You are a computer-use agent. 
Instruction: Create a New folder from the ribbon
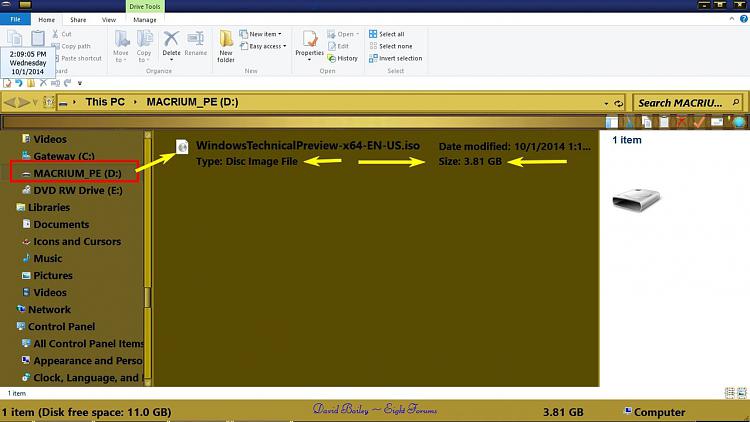click(226, 46)
